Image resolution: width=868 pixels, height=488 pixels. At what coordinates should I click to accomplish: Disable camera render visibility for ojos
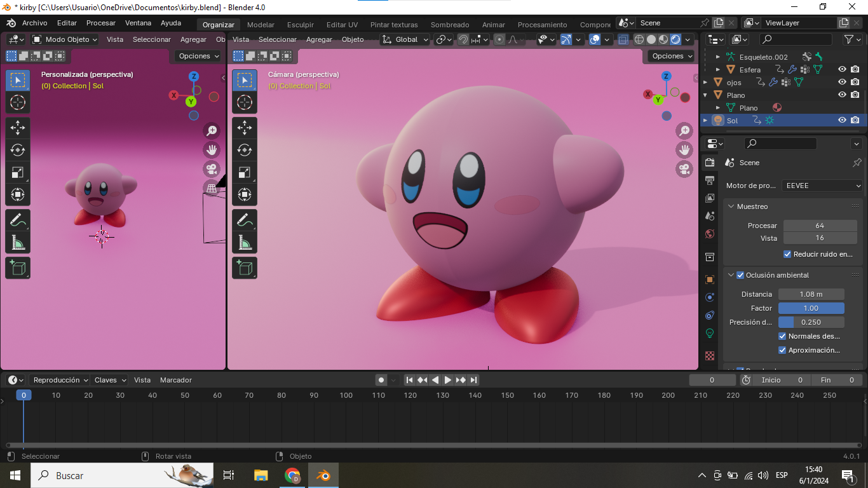pyautogui.click(x=855, y=81)
